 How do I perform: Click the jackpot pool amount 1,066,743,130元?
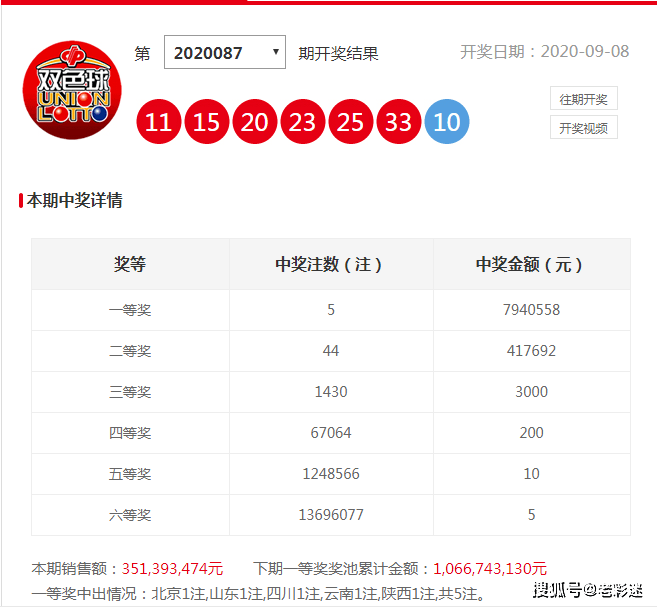(490, 568)
